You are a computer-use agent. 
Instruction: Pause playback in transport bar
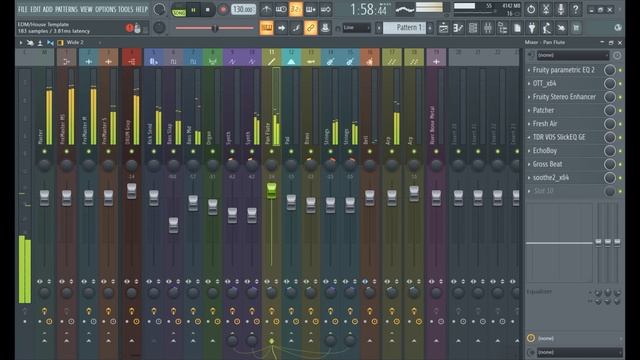[x=193, y=9]
